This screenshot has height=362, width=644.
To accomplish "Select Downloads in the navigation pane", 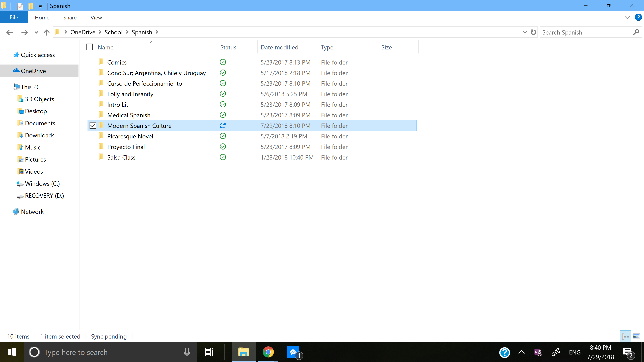I will pos(40,135).
